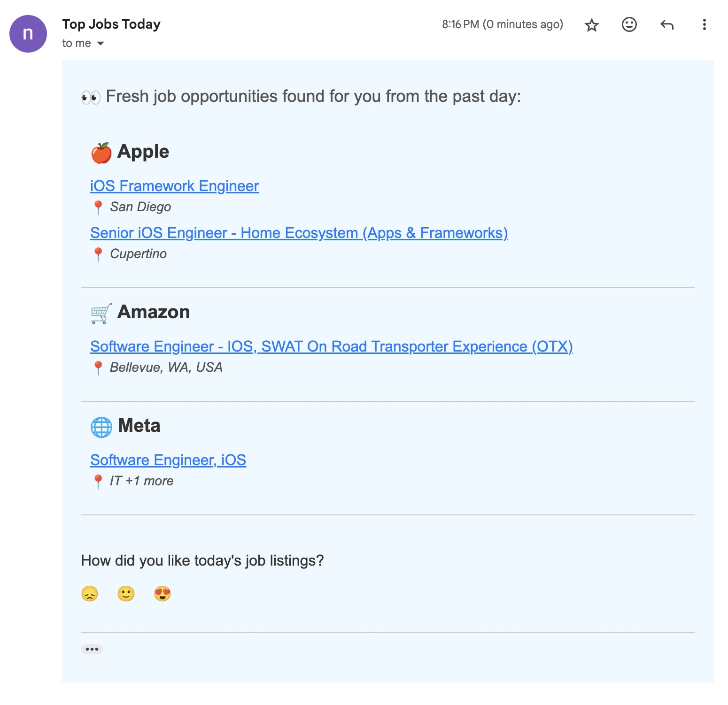Reply to the Top Jobs Today email
This screenshot has width=728, height=705.
tap(666, 25)
